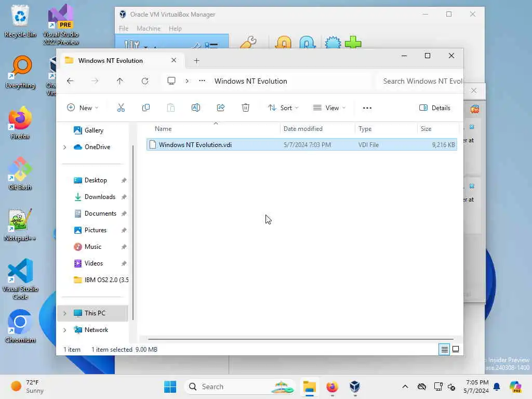Select the Windows NT Evolution tab
Image resolution: width=532 pixels, height=399 pixels.
[122, 61]
